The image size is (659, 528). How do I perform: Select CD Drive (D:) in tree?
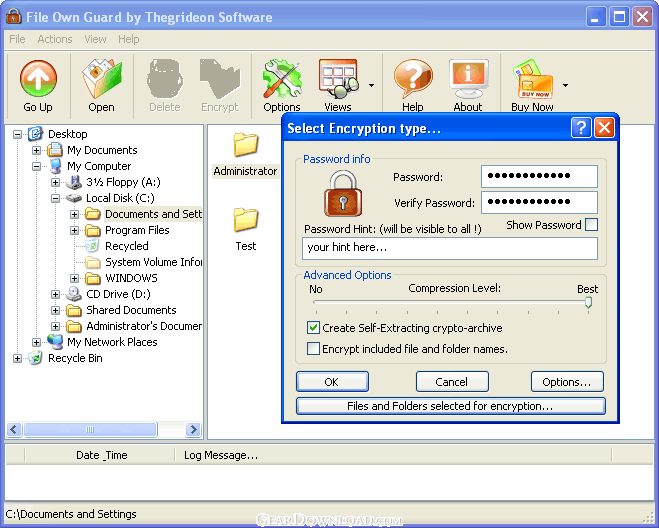coord(118,294)
